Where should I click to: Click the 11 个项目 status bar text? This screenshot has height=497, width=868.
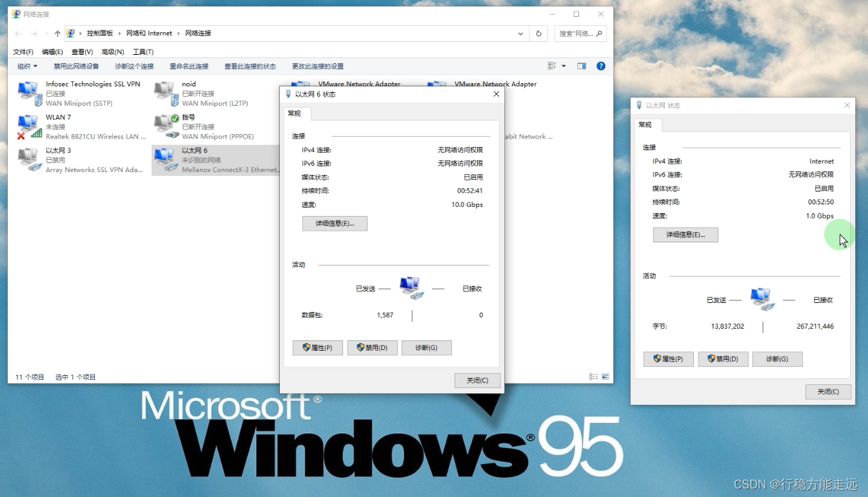(30, 377)
